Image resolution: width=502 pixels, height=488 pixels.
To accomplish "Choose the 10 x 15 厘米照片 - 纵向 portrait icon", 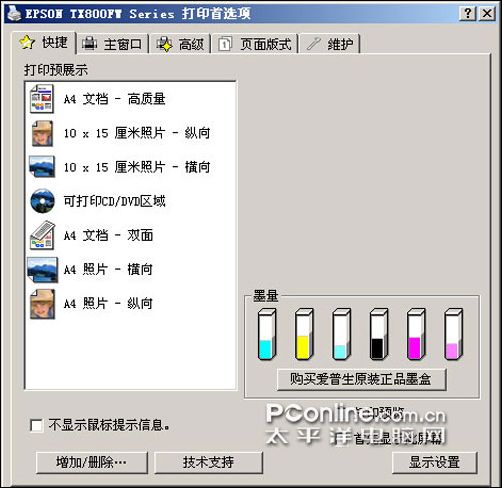I will point(42,134).
